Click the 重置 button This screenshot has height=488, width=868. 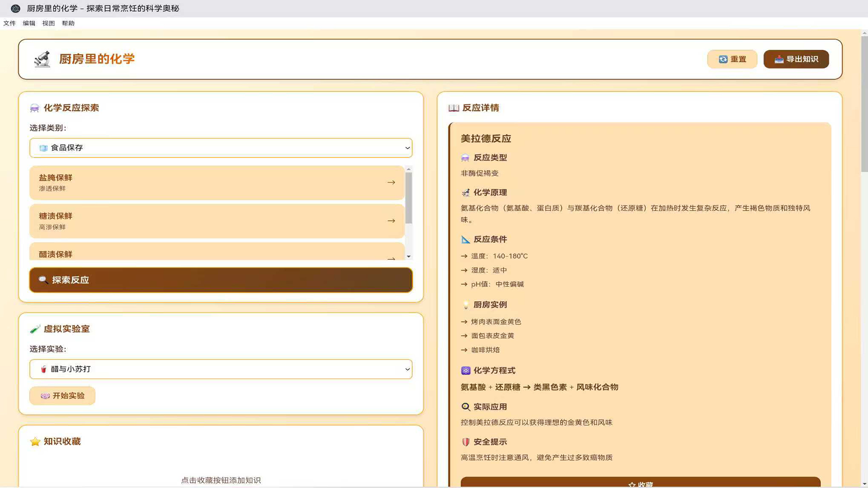pyautogui.click(x=732, y=59)
